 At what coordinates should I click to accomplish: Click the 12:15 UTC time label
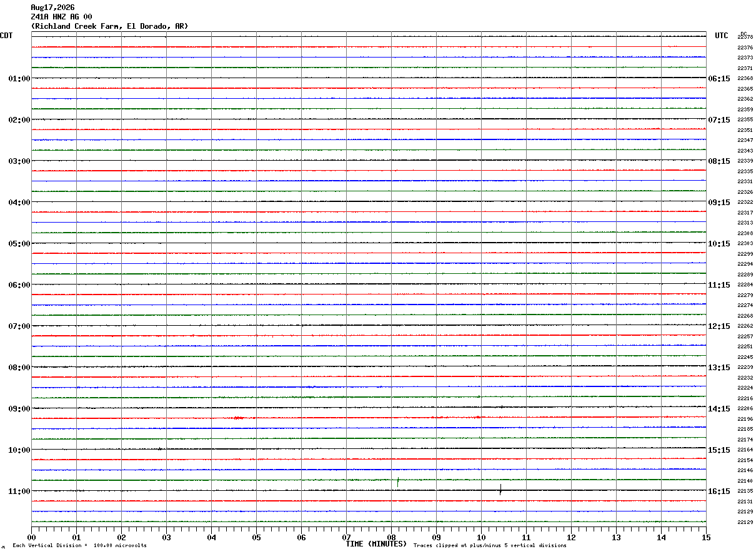pyautogui.click(x=719, y=326)
